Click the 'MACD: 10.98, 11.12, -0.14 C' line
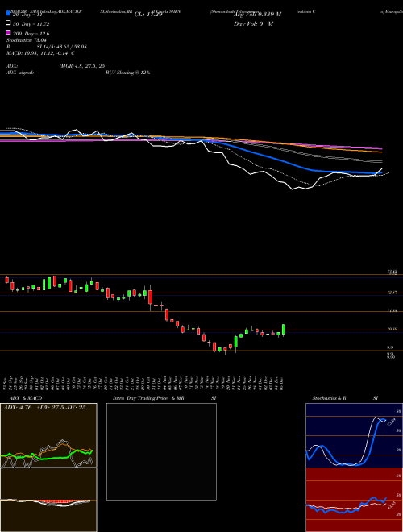Screen dimensions: 403x532 tap(41, 53)
